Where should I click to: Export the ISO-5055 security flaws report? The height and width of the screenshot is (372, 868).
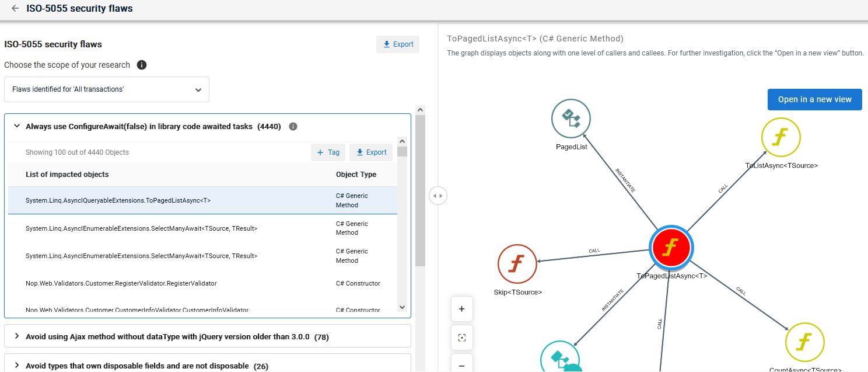click(x=397, y=44)
